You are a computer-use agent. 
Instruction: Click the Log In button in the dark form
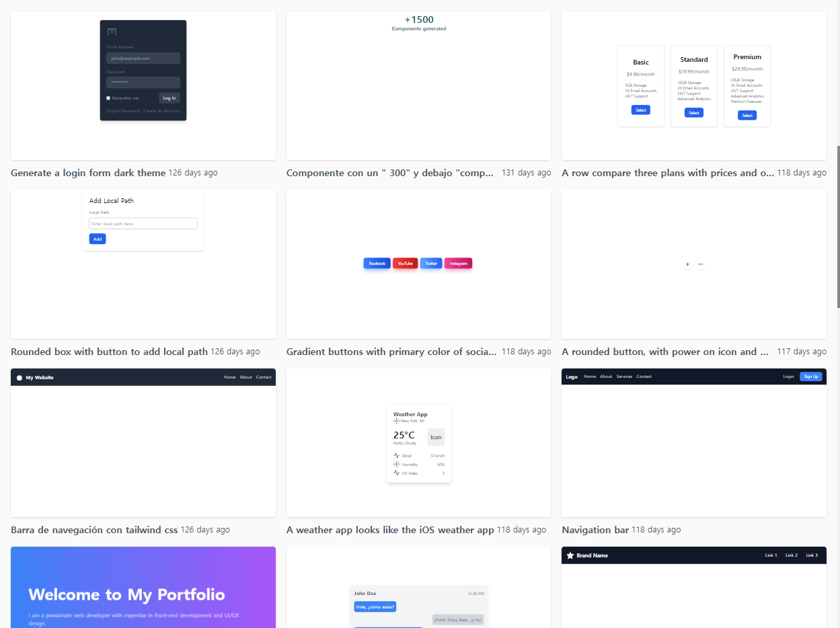[x=169, y=98]
